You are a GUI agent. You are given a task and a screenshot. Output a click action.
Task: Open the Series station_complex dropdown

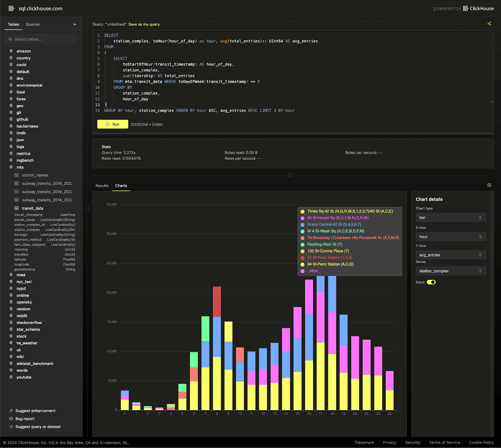(x=450, y=271)
